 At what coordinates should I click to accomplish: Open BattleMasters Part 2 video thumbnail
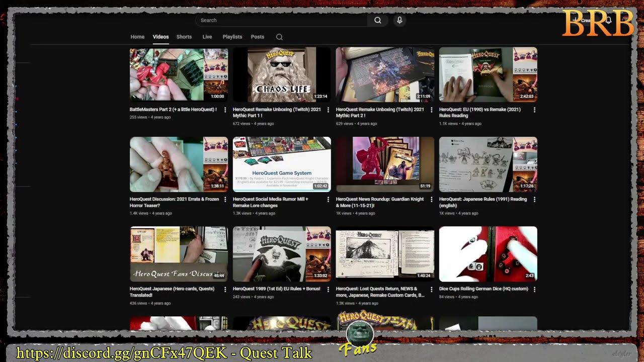(179, 74)
